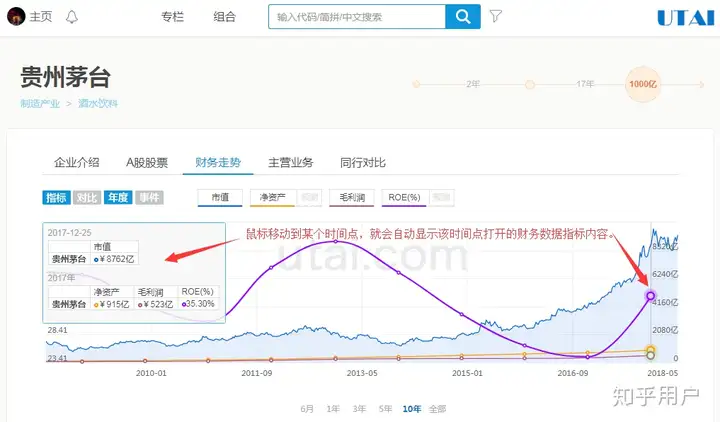Toggle the 净资产 indicator series

point(272,197)
